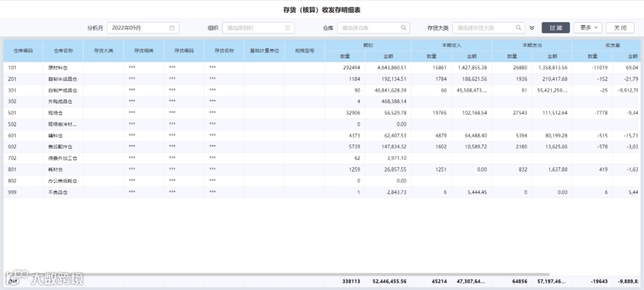Click opening amount 4,643,860.51 cell
The width and height of the screenshot is (644, 290).
click(x=388, y=68)
